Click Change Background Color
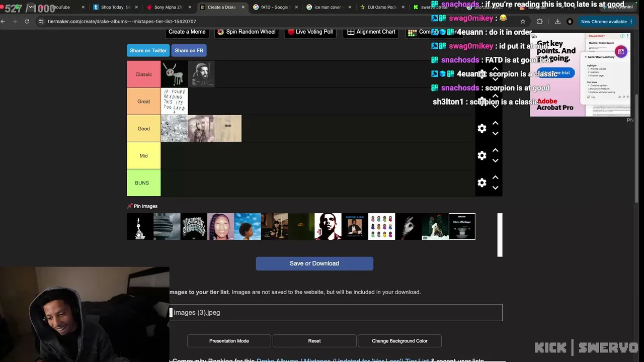Viewport: 644px width, 362px height. pyautogui.click(x=399, y=341)
